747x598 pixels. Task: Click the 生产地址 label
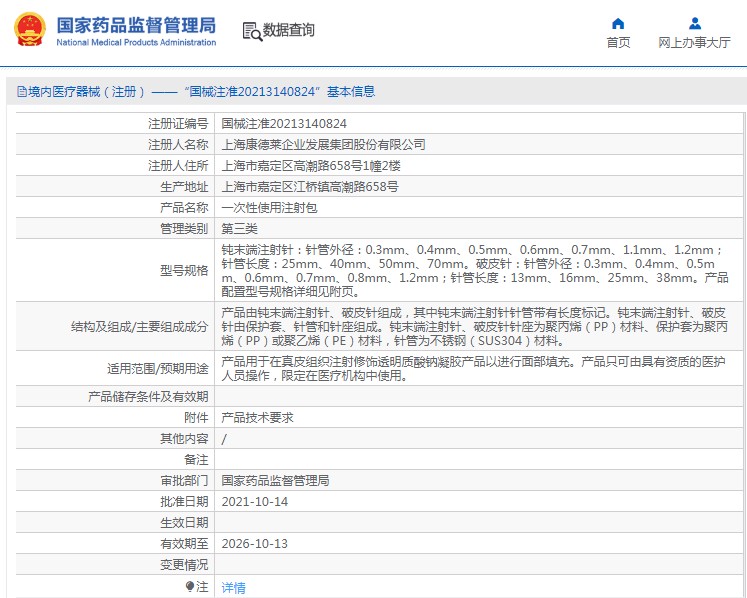[184, 187]
